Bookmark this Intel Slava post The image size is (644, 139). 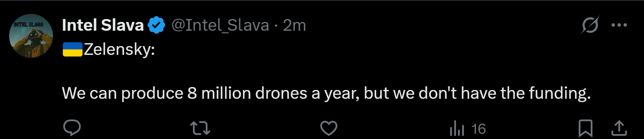pyautogui.click(x=586, y=128)
